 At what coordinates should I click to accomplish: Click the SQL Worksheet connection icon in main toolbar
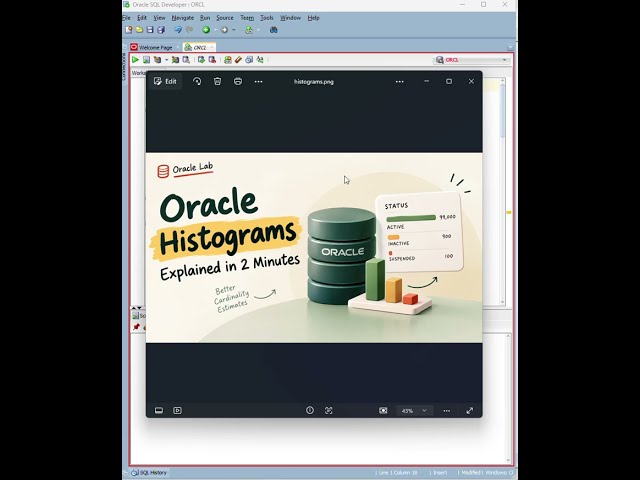coord(249,30)
